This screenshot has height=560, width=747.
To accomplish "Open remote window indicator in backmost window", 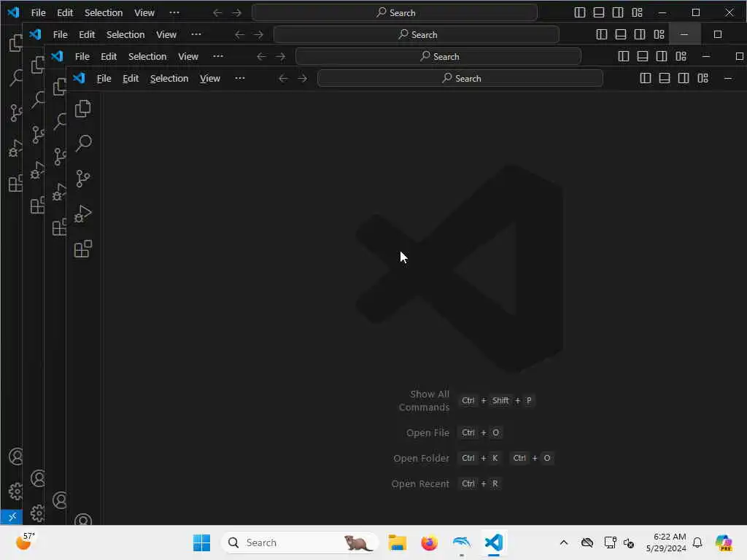I will tap(12, 516).
